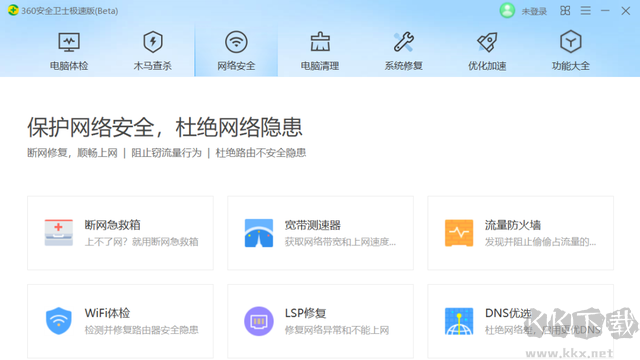
Task: Open the 宽带测速器 title text
Action: pyautogui.click(x=313, y=225)
